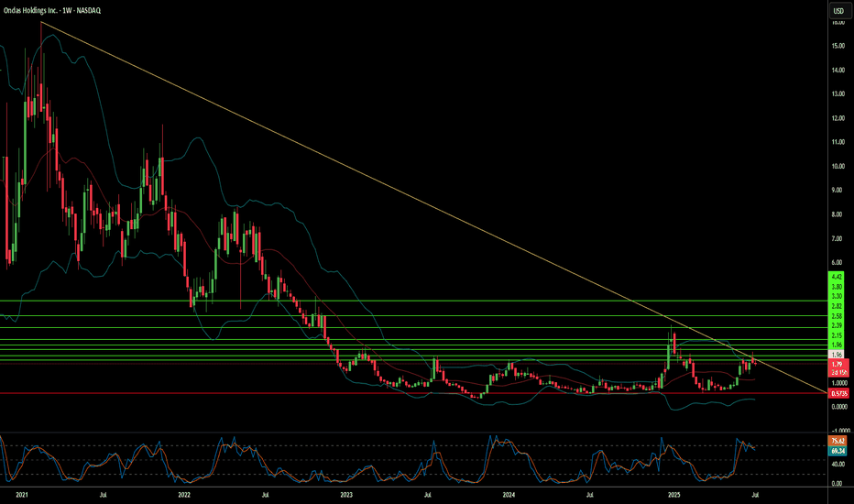The height and width of the screenshot is (504, 854).
Task: Click the 9.00 price scale label
Action: pyautogui.click(x=838, y=191)
